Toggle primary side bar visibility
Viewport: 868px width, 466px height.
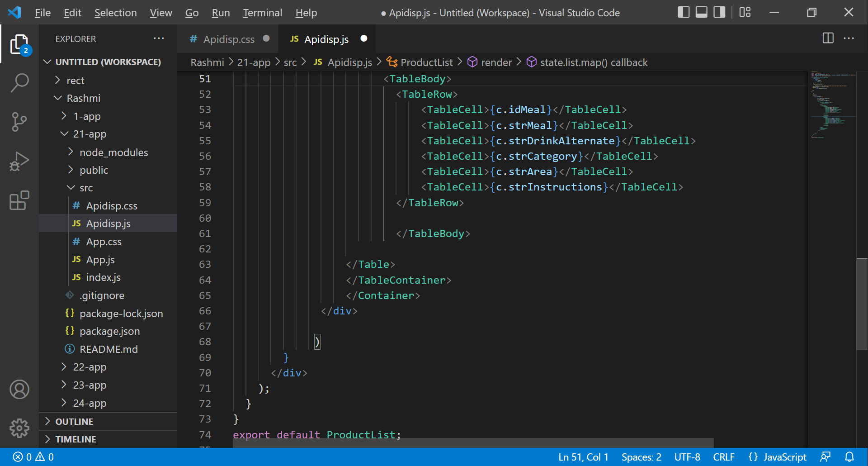[684, 12]
